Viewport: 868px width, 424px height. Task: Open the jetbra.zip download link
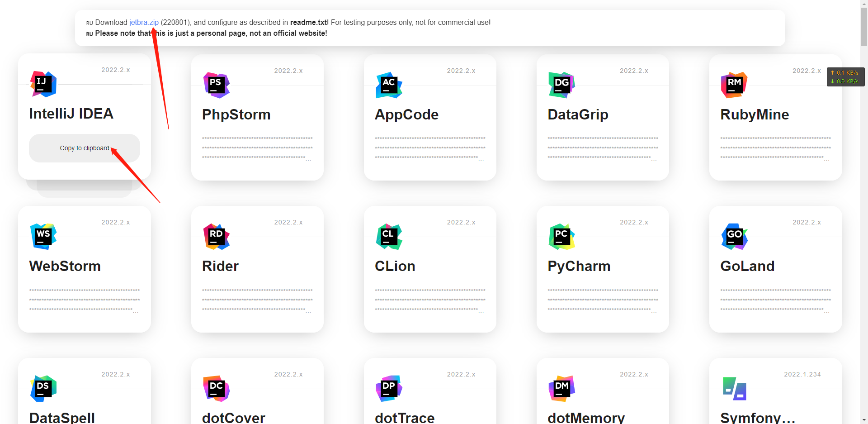point(144,22)
